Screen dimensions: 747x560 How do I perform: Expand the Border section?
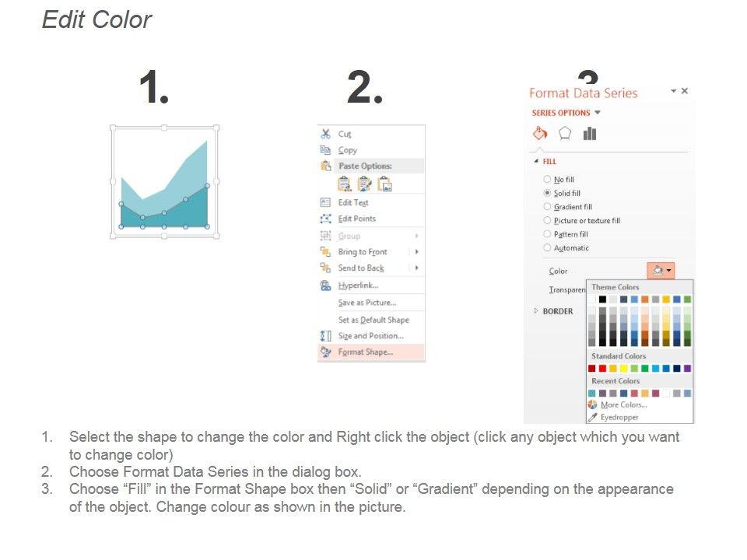pos(535,311)
